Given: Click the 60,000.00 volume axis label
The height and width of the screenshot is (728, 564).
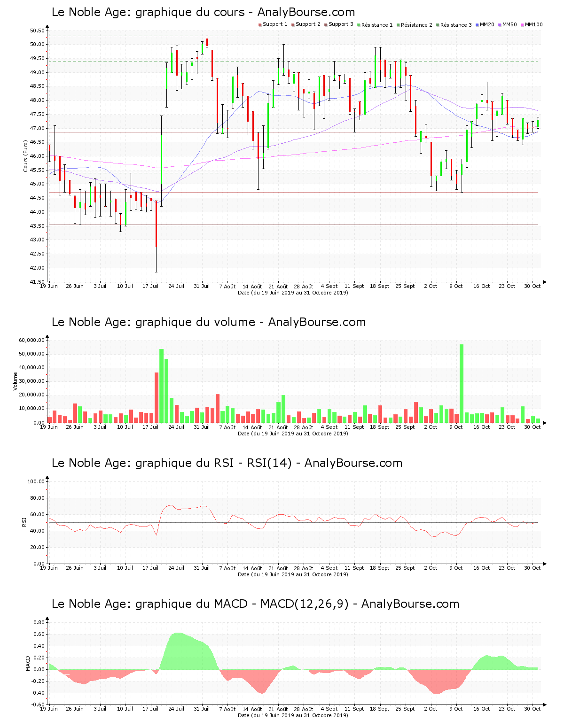Looking at the screenshot, I should point(32,340).
